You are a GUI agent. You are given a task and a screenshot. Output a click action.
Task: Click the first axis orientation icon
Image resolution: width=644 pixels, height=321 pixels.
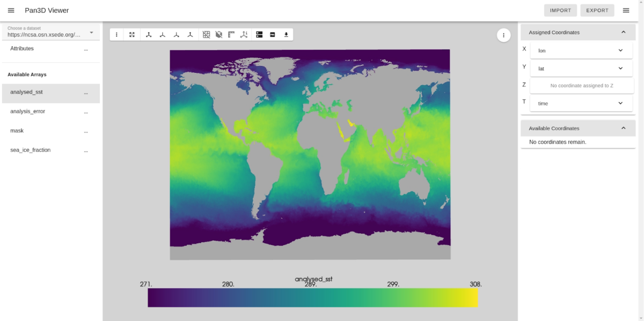pyautogui.click(x=150, y=34)
